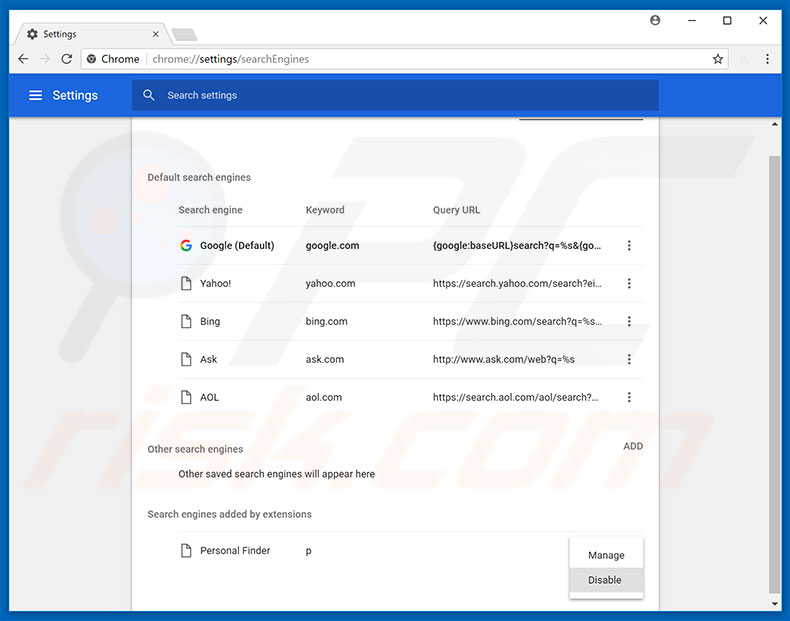Select the Settings tab
Image resolution: width=790 pixels, height=621 pixels.
coord(91,34)
